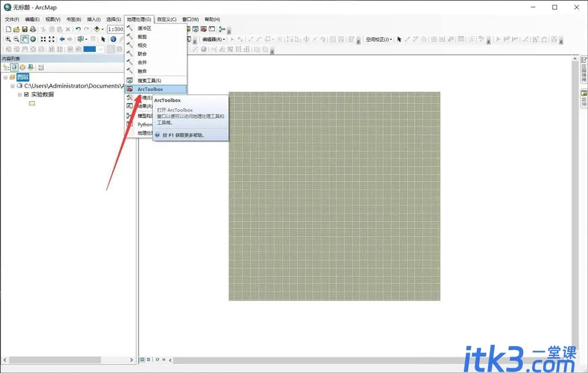The height and width of the screenshot is (373, 588).
Task: Toggle the 实验数据 layer checkbox
Action: point(26,95)
